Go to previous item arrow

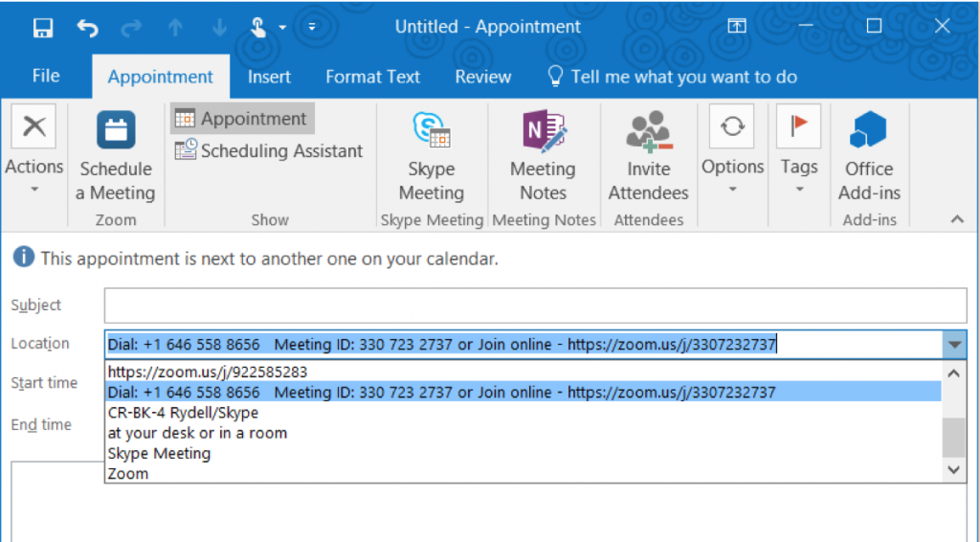click(x=176, y=27)
